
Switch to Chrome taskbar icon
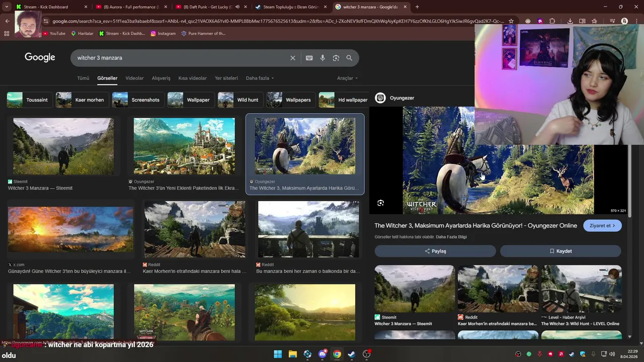337,354
